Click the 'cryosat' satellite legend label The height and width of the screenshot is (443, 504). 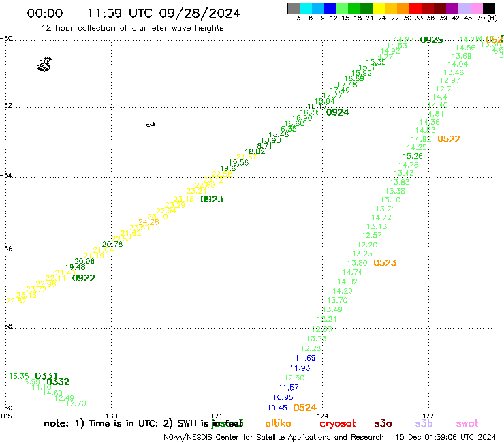coord(338,424)
